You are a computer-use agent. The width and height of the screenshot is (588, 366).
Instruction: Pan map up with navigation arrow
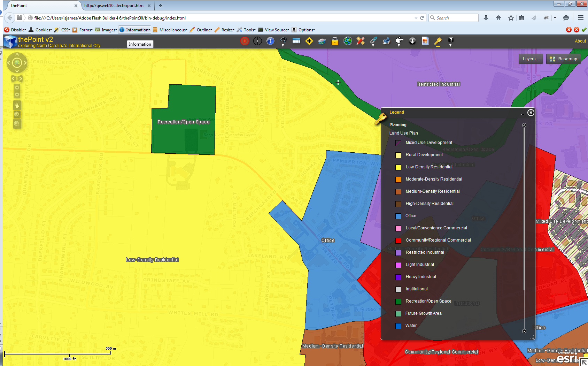(17, 55)
